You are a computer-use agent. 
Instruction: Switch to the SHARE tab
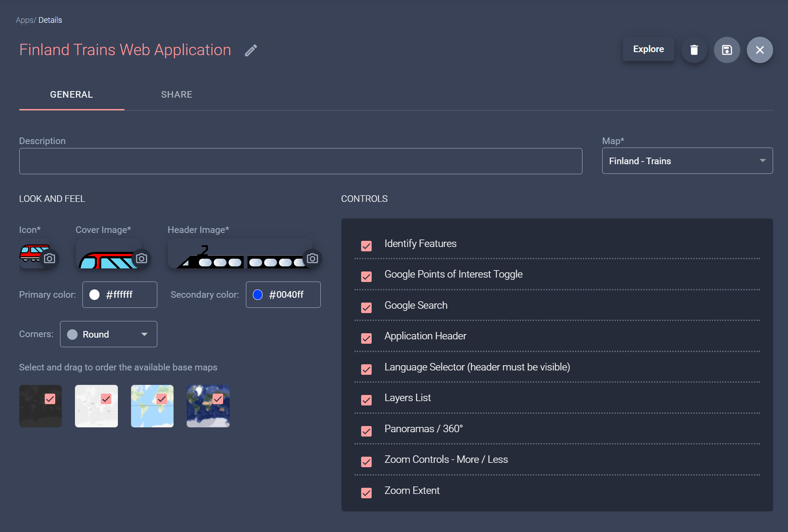[176, 94]
